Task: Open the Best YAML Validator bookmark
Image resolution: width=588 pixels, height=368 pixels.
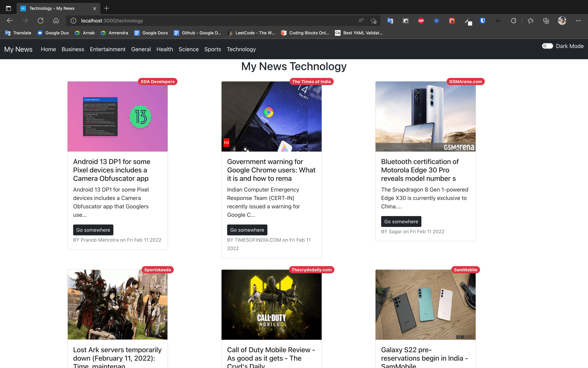Action: point(359,33)
